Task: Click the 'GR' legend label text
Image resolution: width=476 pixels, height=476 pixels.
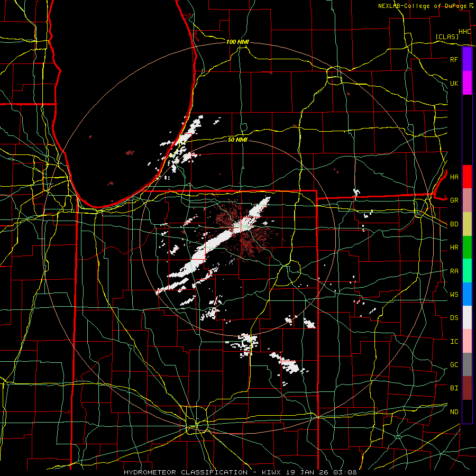Action: [454, 200]
